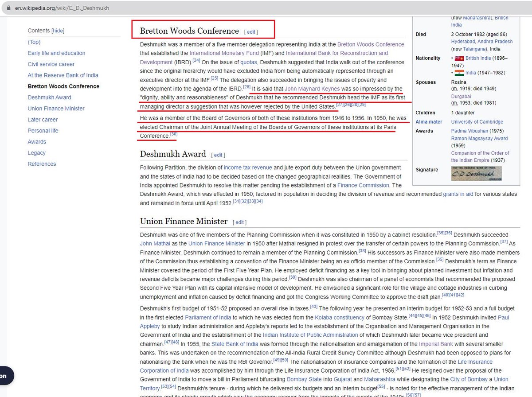
Task: Click the lock icon in address bar
Action: click(x=8, y=8)
